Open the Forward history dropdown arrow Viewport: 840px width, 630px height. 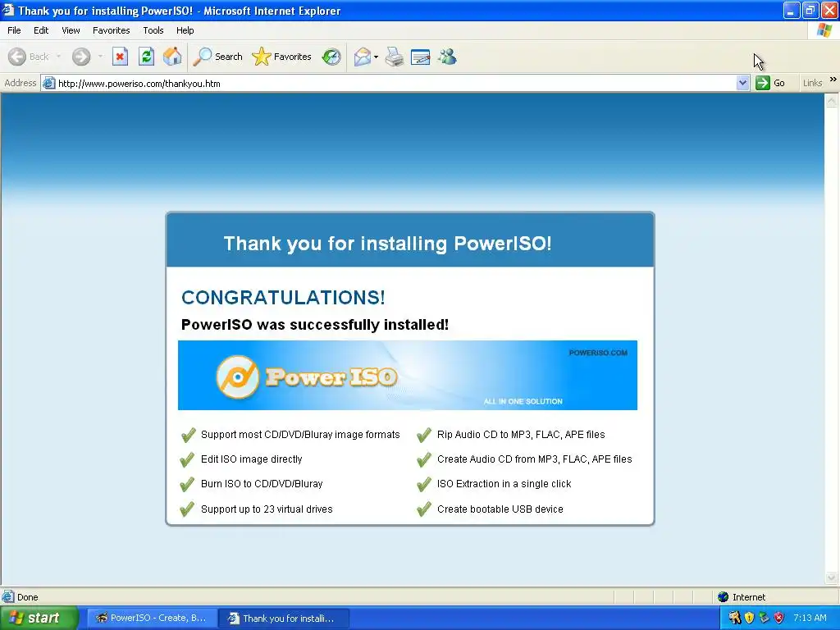(100, 57)
